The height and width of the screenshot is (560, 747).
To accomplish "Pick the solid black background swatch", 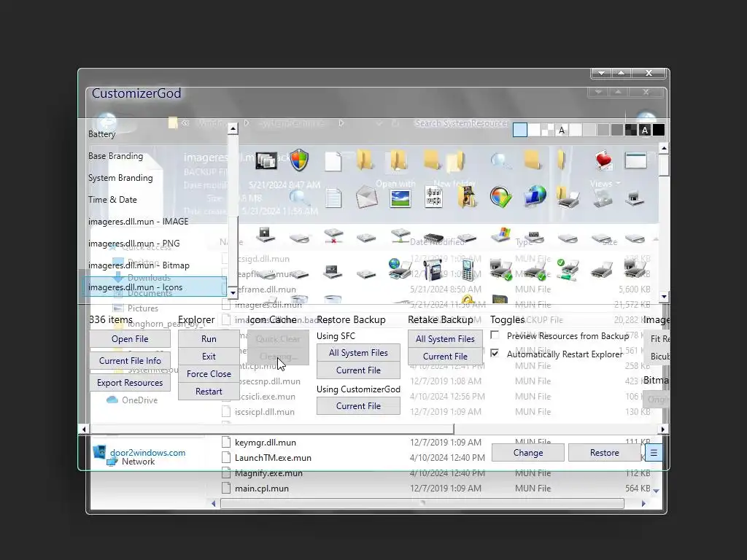I will click(659, 130).
